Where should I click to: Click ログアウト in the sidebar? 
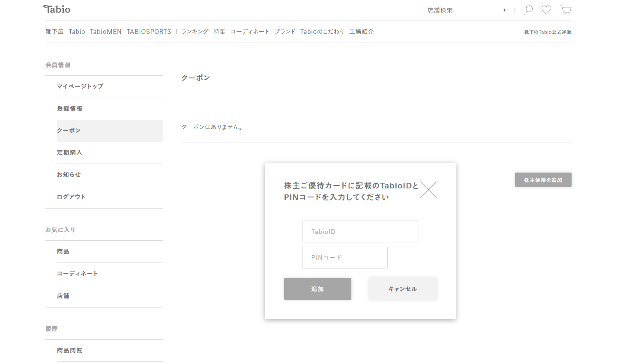110,197
